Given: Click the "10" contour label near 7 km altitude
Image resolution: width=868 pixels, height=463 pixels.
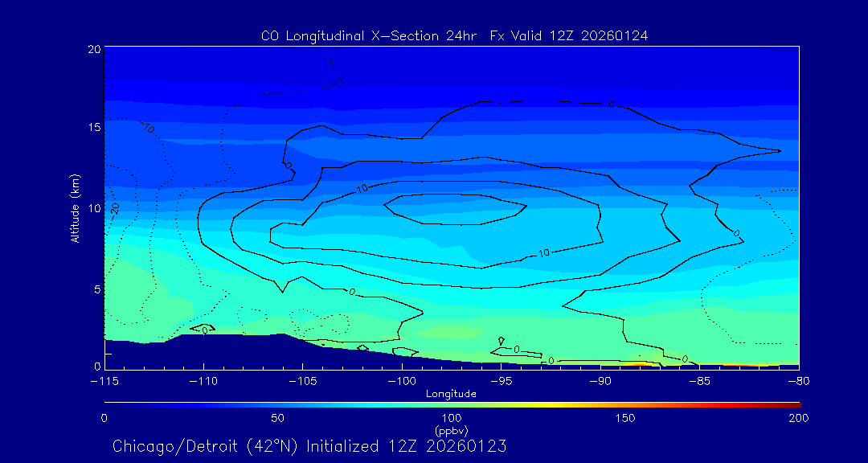Looking at the screenshot, I should click(544, 253).
